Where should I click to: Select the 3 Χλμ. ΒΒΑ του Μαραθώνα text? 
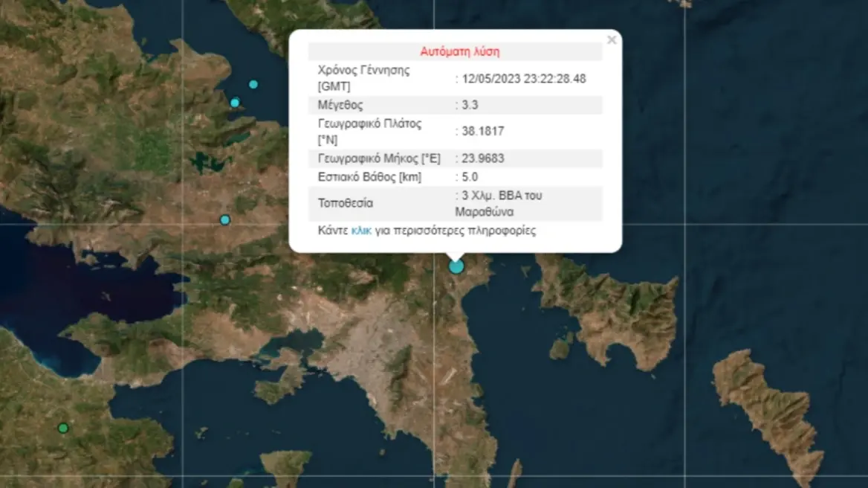tap(499, 202)
